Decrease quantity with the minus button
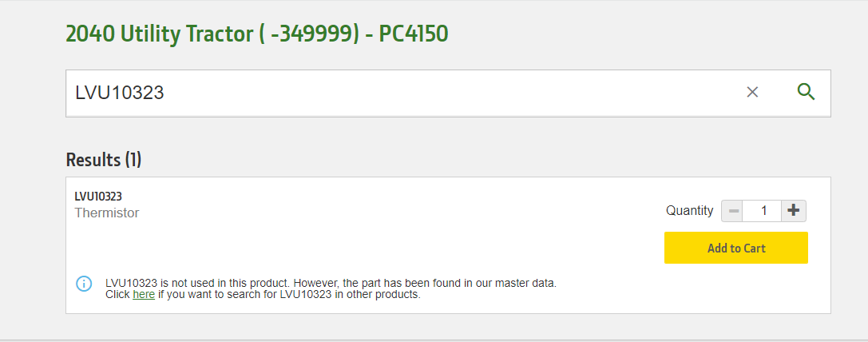Image resolution: width=868 pixels, height=342 pixels. (x=732, y=211)
